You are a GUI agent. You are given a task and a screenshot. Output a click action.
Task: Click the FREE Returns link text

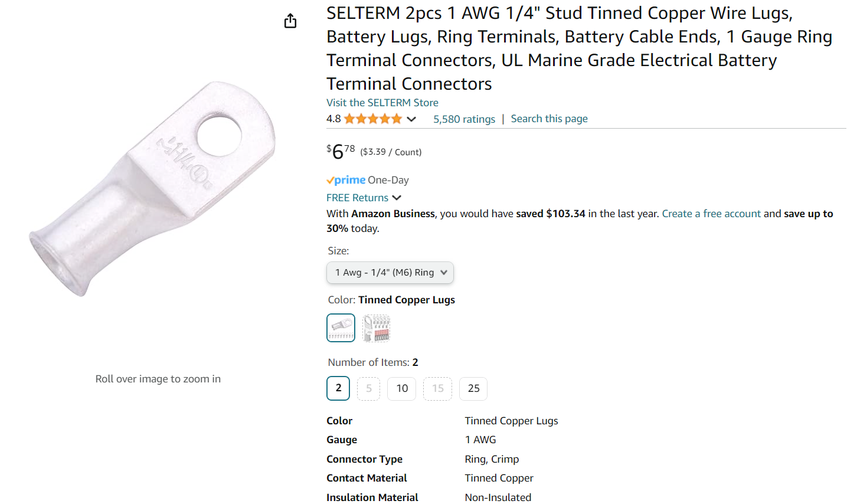pyautogui.click(x=357, y=198)
